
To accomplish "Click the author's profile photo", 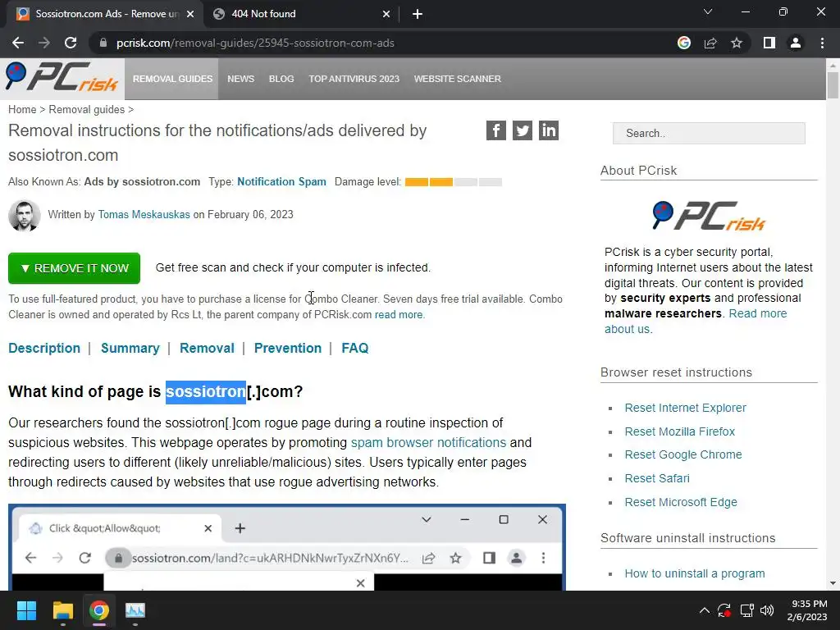I will point(24,216).
